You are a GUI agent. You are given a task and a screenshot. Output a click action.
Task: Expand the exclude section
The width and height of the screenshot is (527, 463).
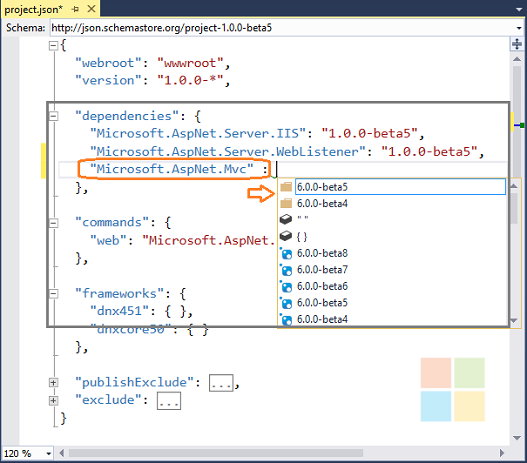tap(53, 401)
